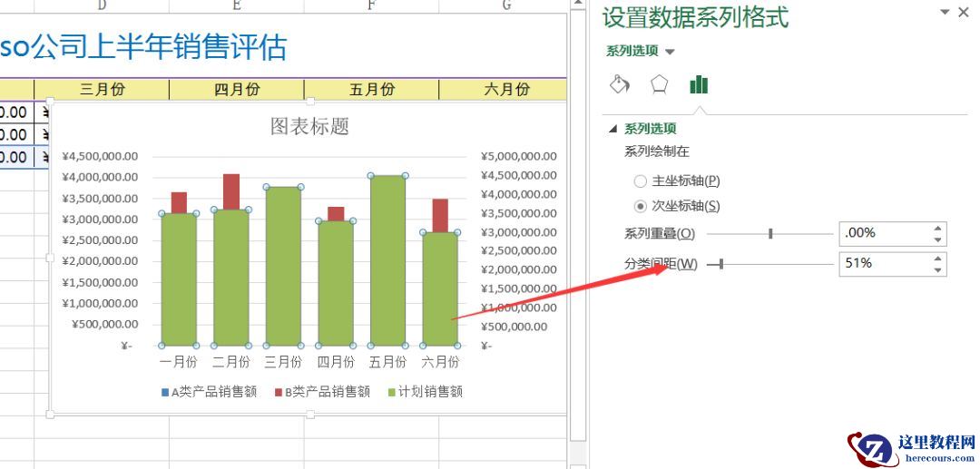
Task: Collapse the 系列选项 section triangle
Action: pyautogui.click(x=612, y=130)
